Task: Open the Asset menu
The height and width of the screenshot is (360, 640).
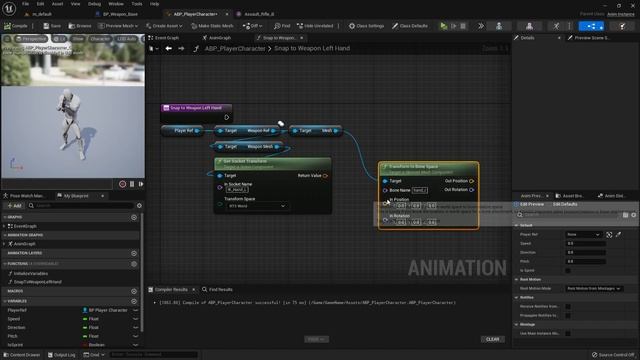Action: click(58, 4)
